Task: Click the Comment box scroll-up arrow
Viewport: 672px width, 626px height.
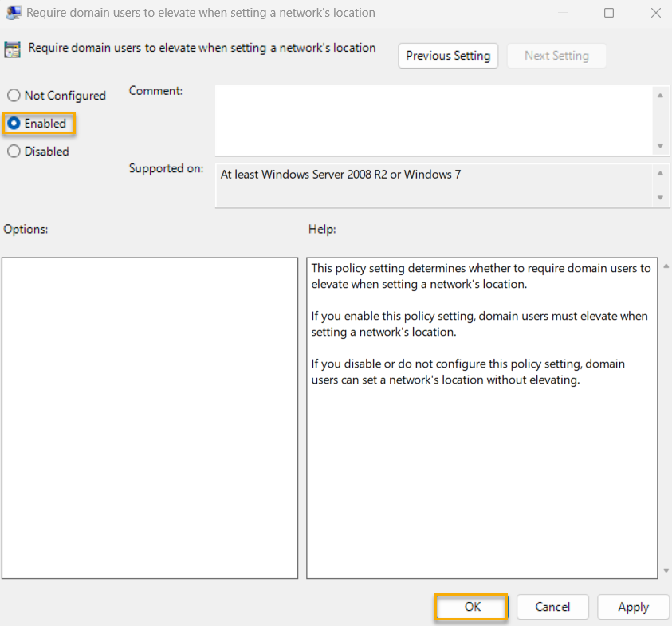Action: click(x=661, y=93)
